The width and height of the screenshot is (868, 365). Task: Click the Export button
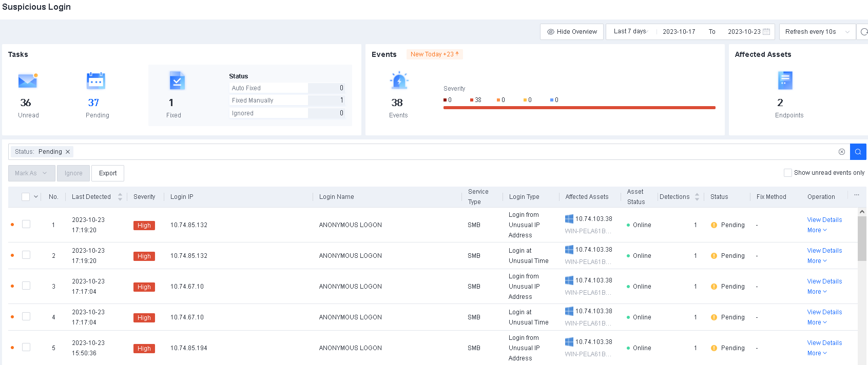tap(108, 173)
